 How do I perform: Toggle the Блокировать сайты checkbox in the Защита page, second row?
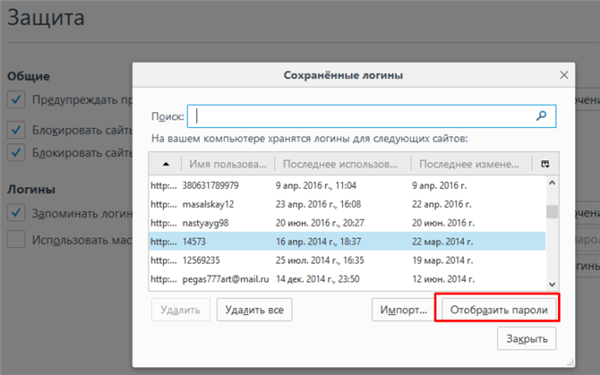(16, 152)
